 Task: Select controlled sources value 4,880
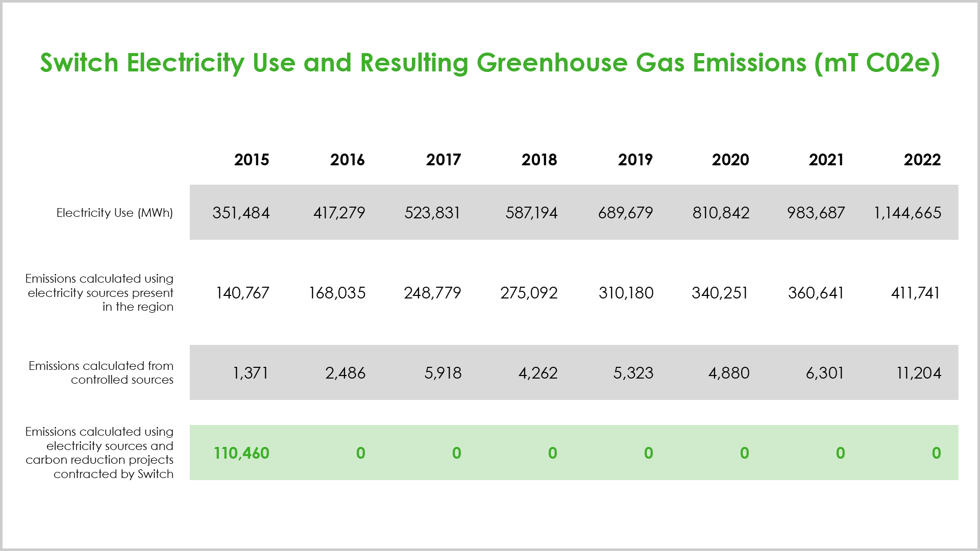[729, 373]
